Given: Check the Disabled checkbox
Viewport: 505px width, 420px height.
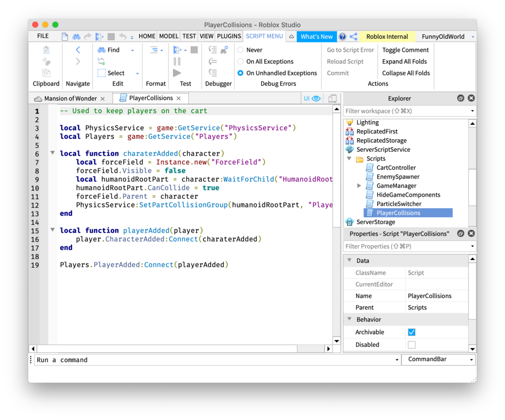Looking at the screenshot, I should coord(411,345).
